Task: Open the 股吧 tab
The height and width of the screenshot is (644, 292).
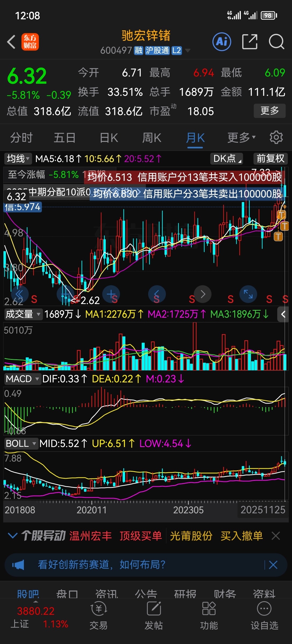Action: click(28, 593)
